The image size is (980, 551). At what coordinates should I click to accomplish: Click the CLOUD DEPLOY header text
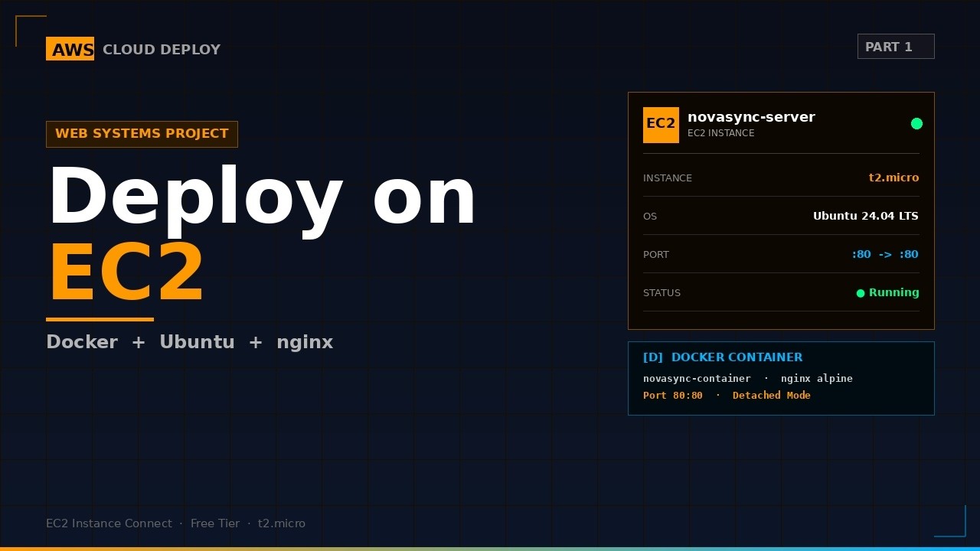[x=162, y=50]
